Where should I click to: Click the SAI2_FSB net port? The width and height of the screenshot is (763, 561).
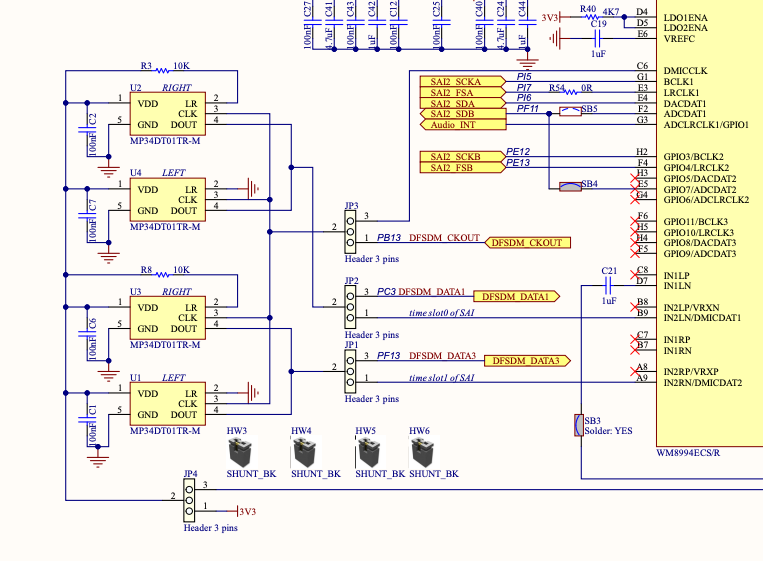pyautogui.click(x=463, y=167)
